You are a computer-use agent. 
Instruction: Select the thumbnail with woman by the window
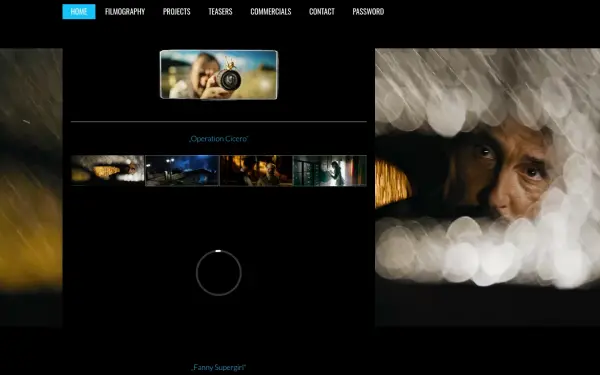pos(330,170)
